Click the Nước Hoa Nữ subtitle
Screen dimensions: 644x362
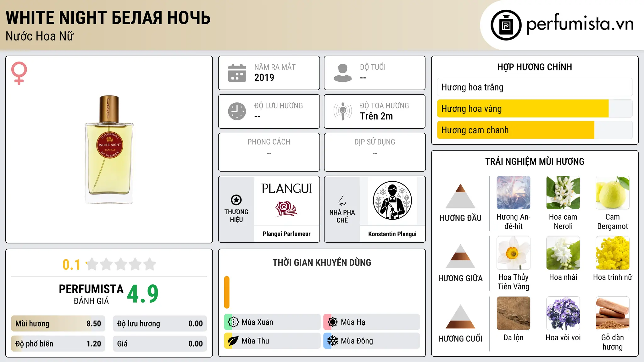click(x=40, y=36)
